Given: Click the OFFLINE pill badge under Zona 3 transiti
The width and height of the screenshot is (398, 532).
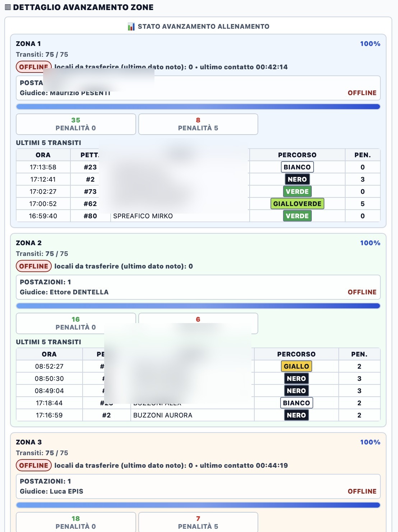Looking at the screenshot, I should tap(34, 465).
